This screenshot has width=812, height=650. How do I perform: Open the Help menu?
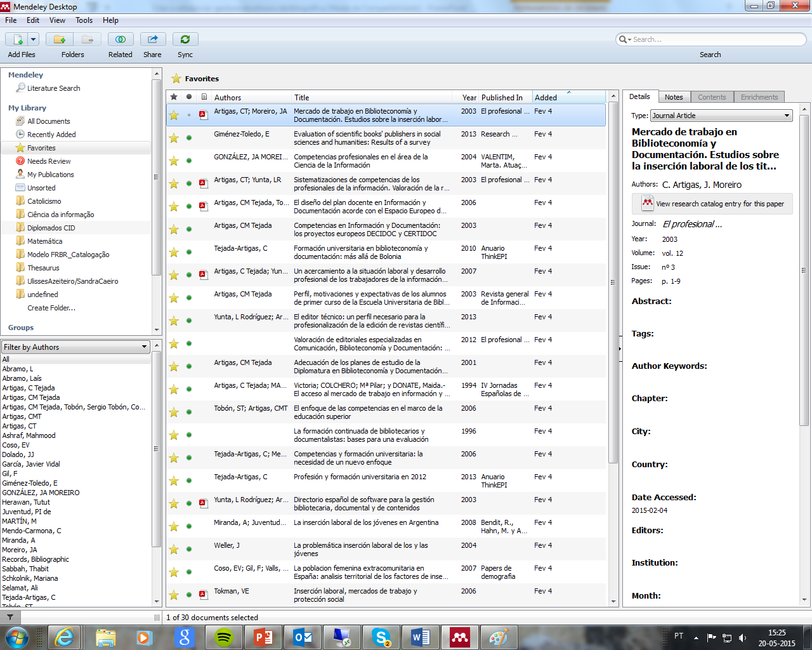pos(110,20)
